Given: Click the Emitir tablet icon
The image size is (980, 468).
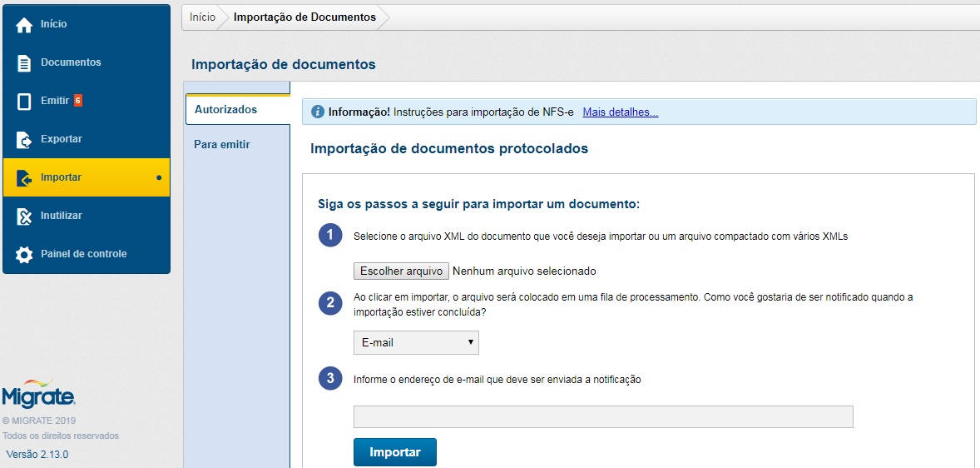Looking at the screenshot, I should pos(24,102).
